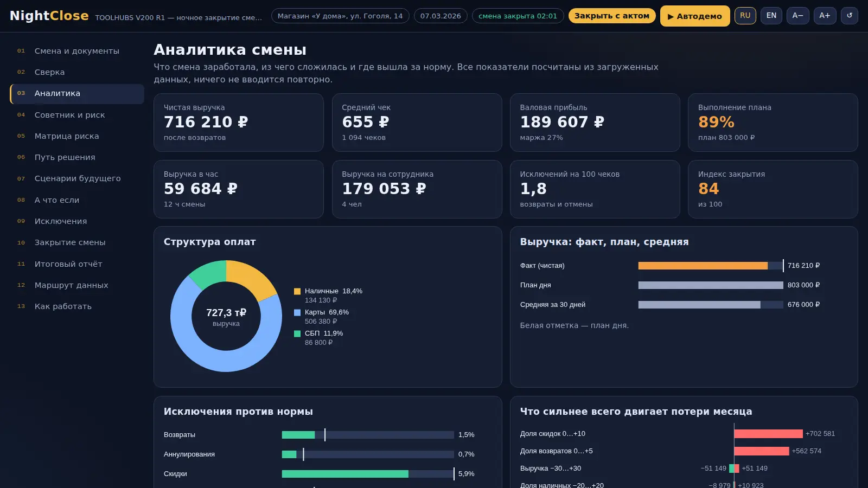Open Итоговый отчёт page
Screen dimensions: 868x488
click(x=77, y=264)
